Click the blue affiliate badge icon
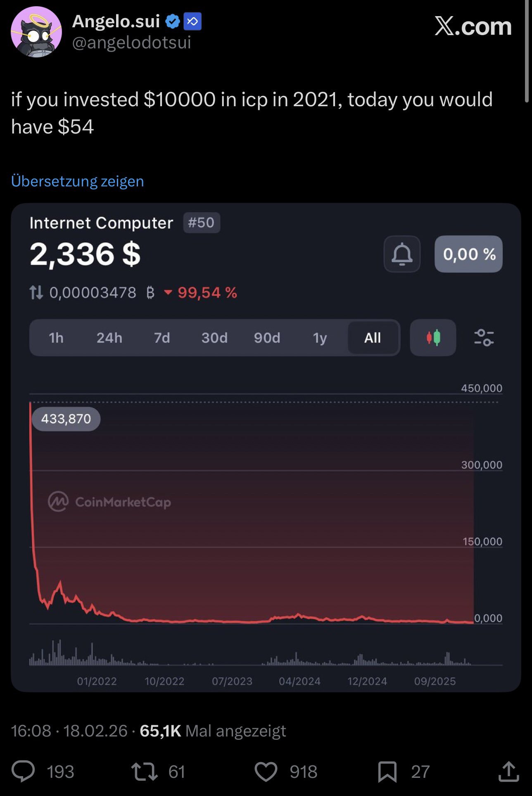532x796 pixels. click(x=192, y=21)
